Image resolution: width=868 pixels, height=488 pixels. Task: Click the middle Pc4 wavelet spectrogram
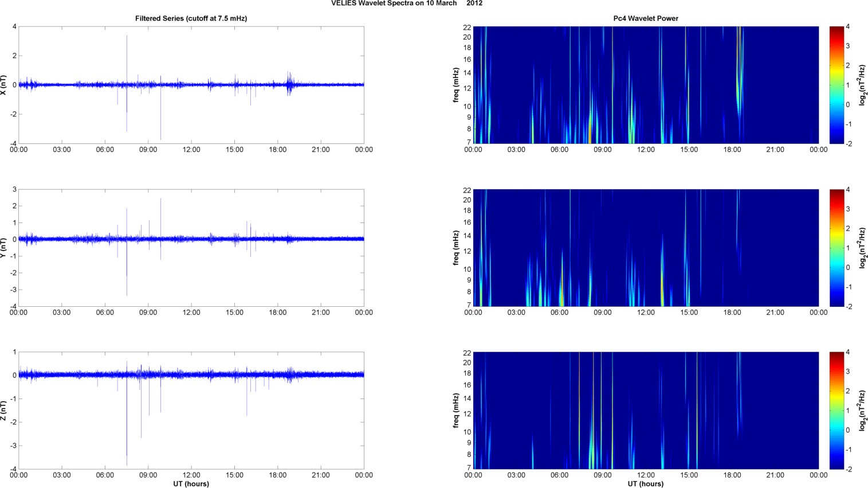[x=646, y=248]
